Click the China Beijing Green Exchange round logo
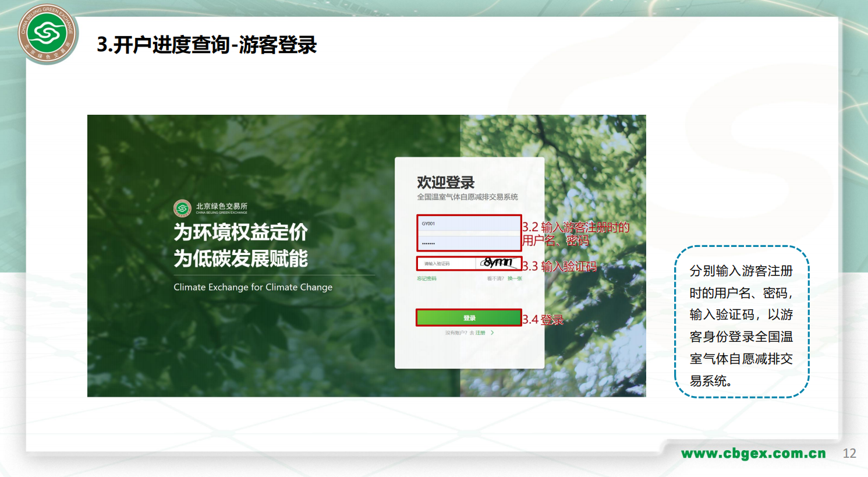 coord(47,34)
